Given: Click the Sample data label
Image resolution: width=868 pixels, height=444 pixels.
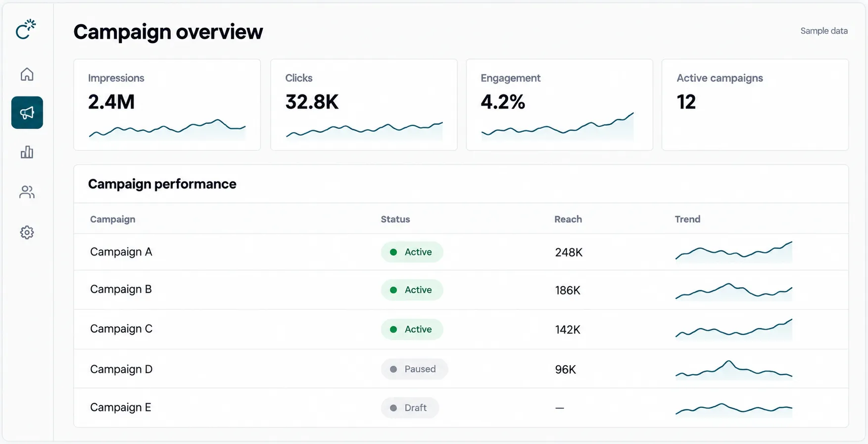Looking at the screenshot, I should click(824, 31).
